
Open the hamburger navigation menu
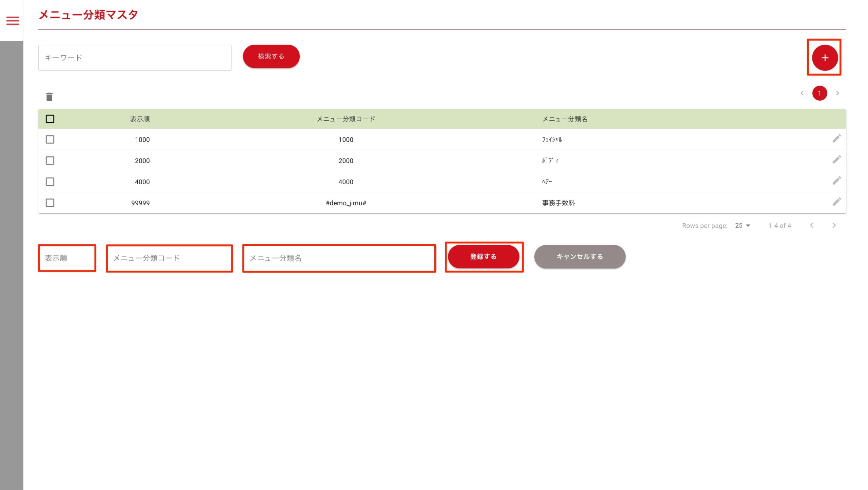click(13, 21)
